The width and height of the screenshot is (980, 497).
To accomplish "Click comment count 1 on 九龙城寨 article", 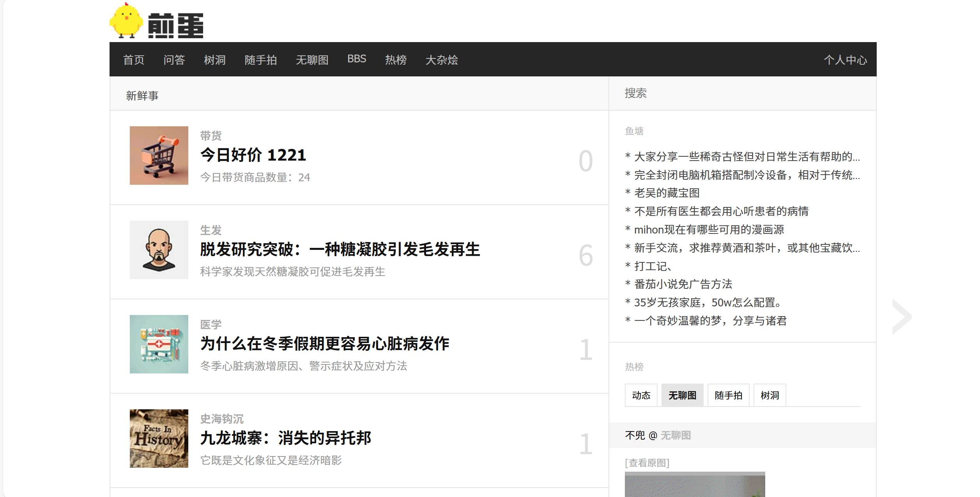I will click(586, 444).
